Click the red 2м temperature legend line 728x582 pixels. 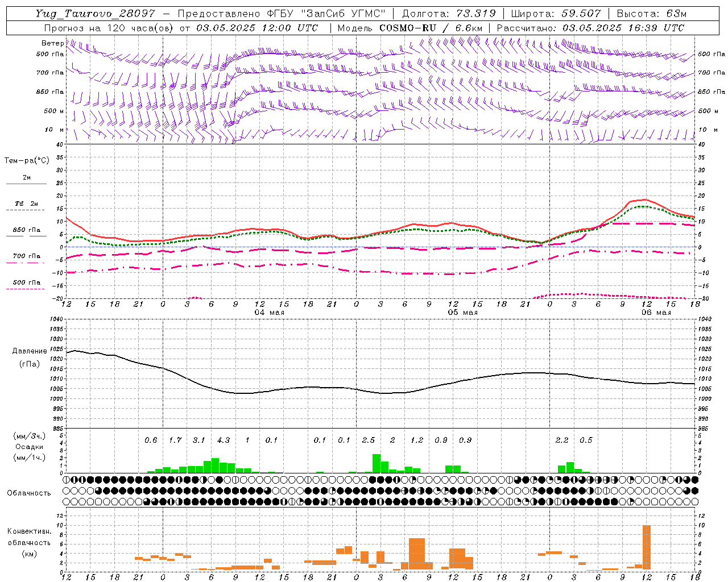click(x=26, y=184)
